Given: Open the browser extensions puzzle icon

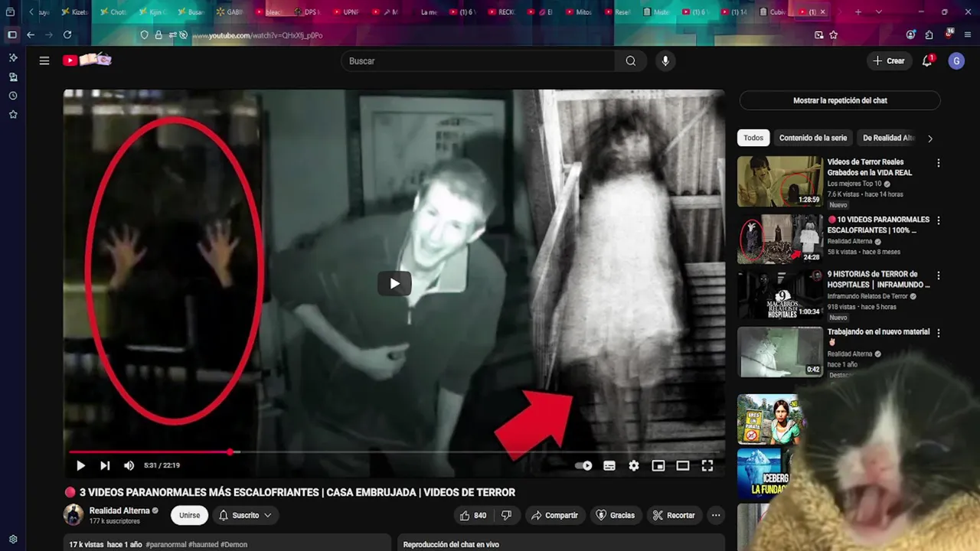Looking at the screenshot, I should 929,34.
